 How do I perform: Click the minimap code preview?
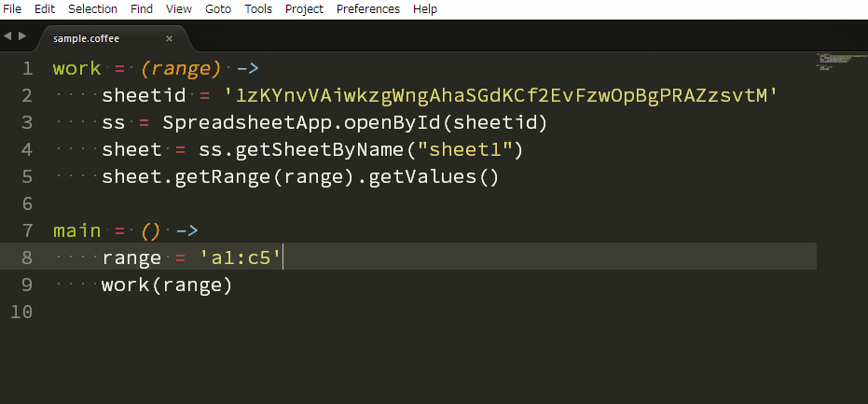[841, 61]
